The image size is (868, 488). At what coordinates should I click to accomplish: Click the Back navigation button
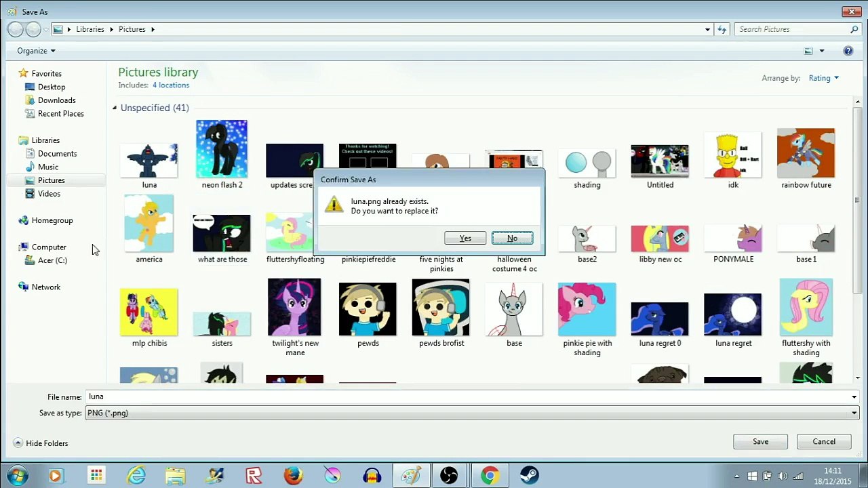[x=15, y=29]
